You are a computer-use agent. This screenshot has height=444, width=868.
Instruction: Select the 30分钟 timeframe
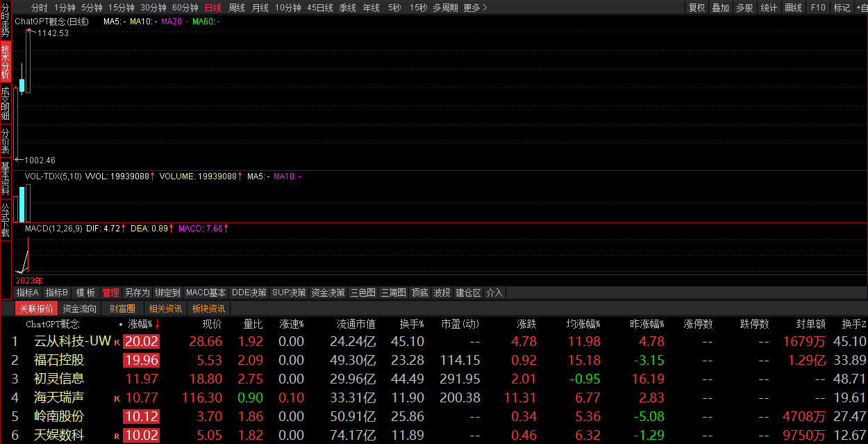tap(153, 8)
